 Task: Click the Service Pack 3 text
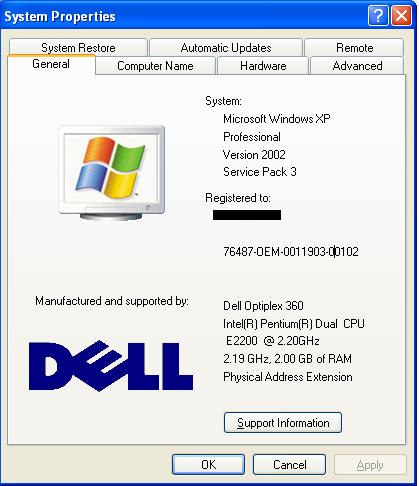pos(260,172)
